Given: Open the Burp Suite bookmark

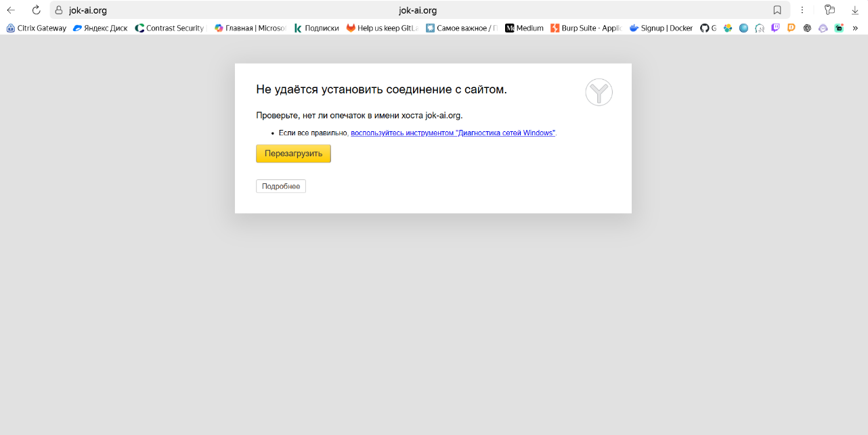Looking at the screenshot, I should [x=586, y=28].
